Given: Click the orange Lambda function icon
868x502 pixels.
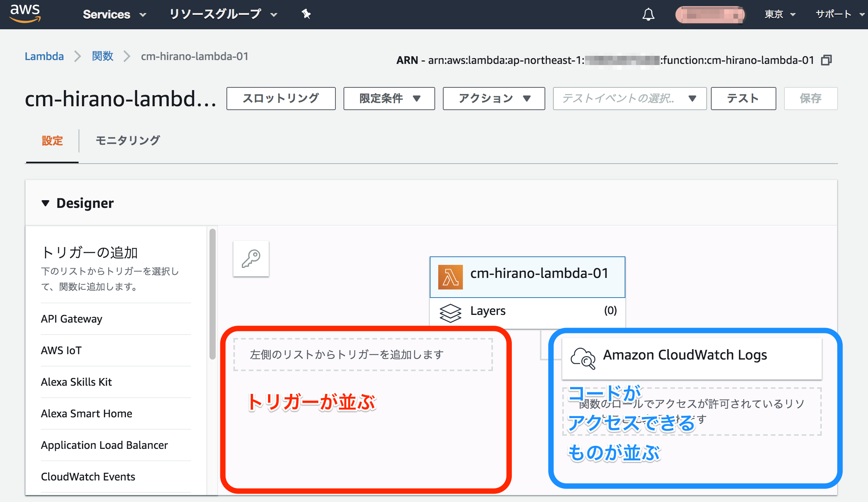Looking at the screenshot, I should coord(450,277).
